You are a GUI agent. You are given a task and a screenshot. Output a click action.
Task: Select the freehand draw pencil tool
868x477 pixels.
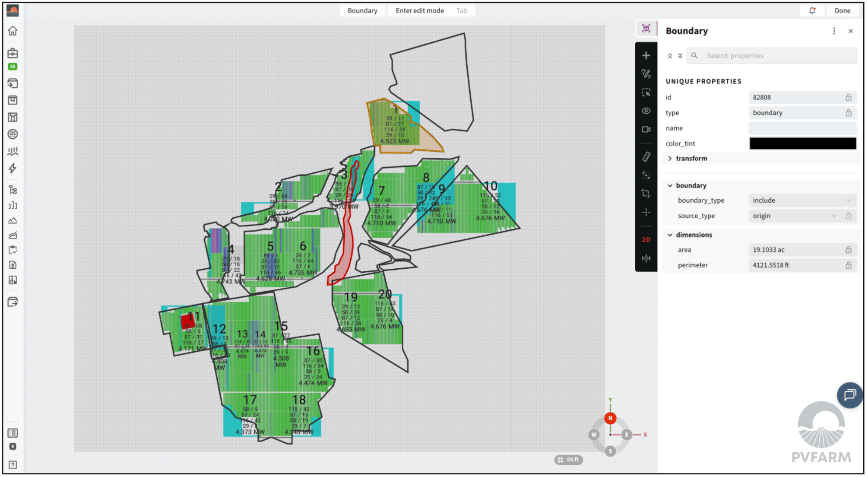646,74
